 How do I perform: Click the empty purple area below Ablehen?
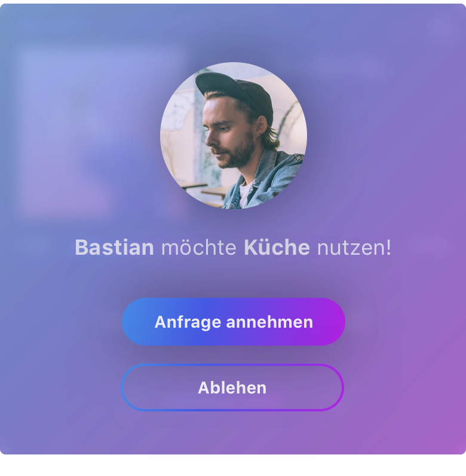(x=233, y=432)
